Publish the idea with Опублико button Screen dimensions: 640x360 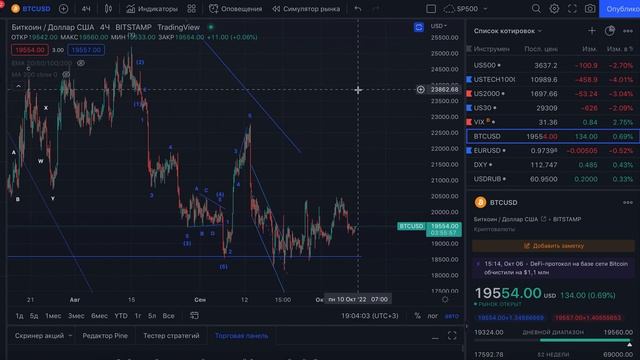coord(620,9)
